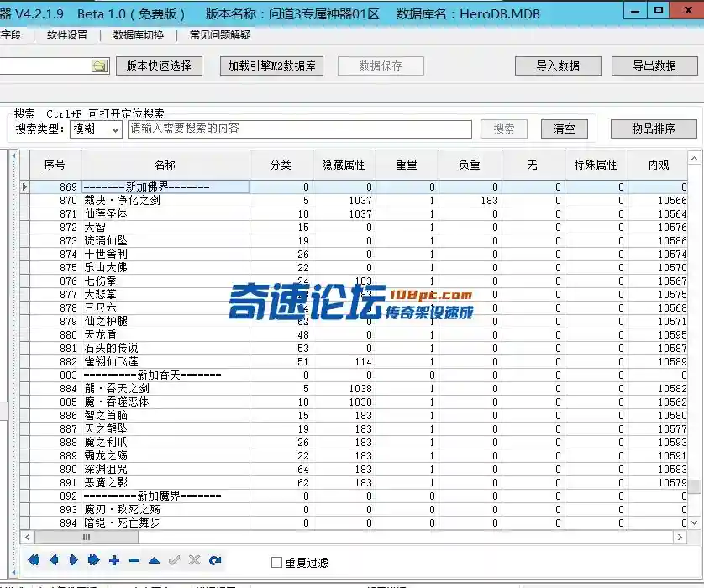Delete record with minus icon
The height and width of the screenshot is (588, 704).
(134, 560)
